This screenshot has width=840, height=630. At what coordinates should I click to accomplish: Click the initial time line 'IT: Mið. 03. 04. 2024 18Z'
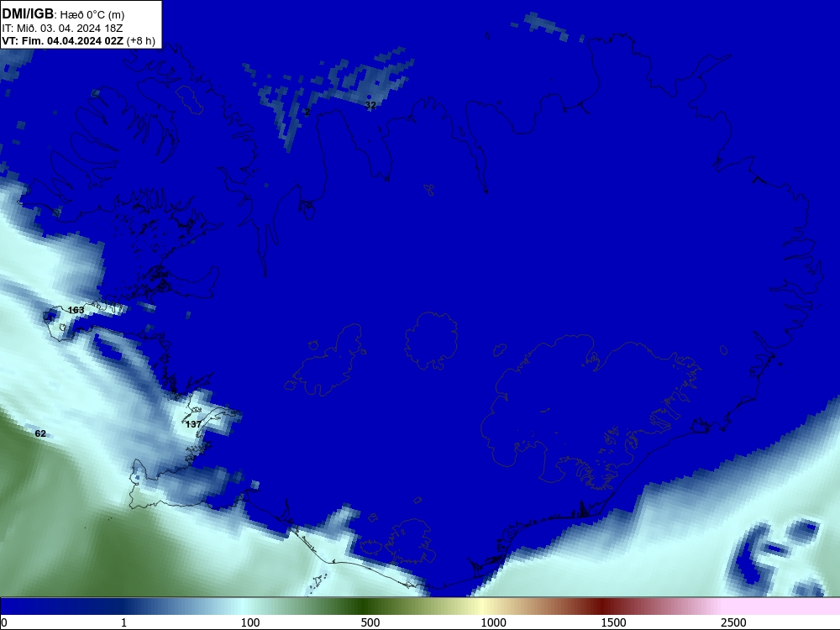[x=62, y=28]
